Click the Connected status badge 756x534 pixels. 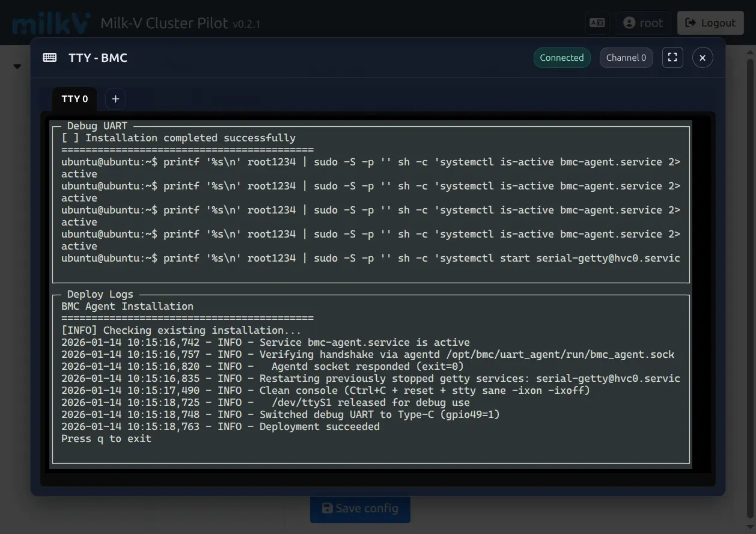pos(561,58)
